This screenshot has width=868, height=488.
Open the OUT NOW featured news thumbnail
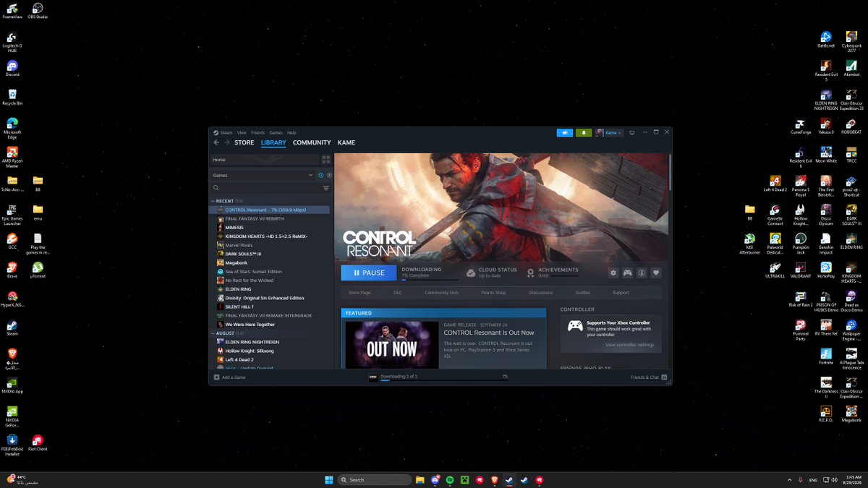tap(391, 346)
